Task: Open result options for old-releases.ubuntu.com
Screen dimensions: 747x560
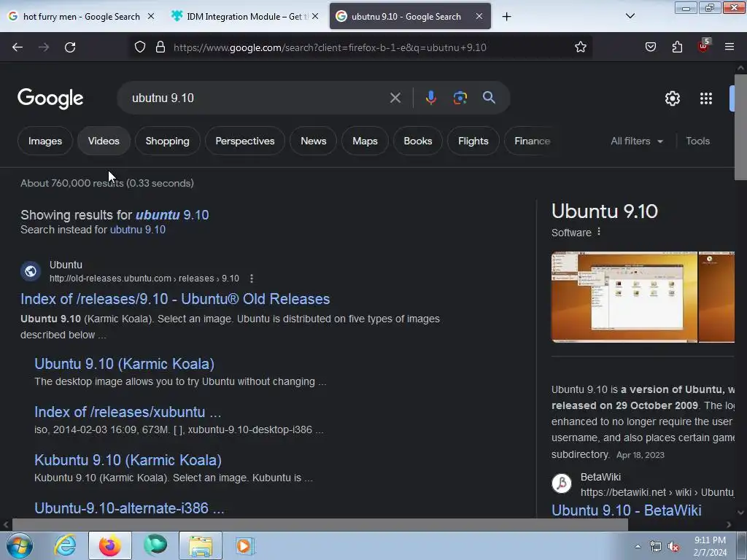Action: [x=252, y=279]
